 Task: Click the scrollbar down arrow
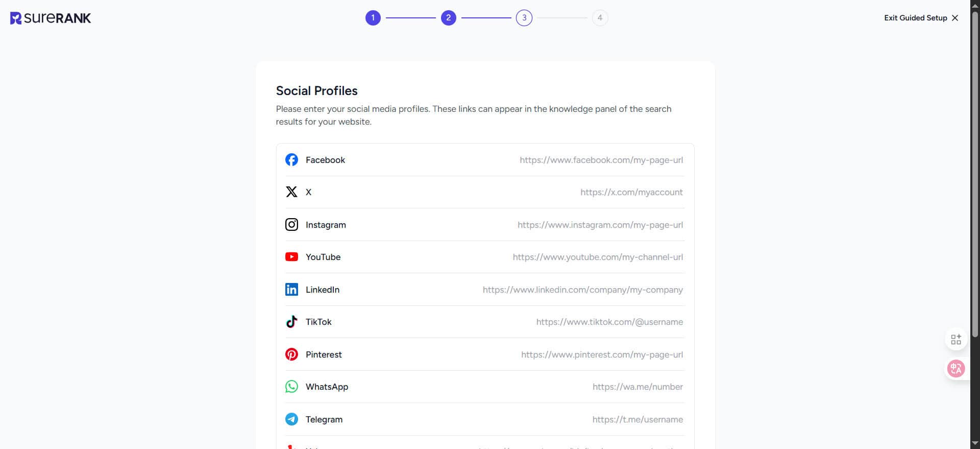tap(974, 443)
